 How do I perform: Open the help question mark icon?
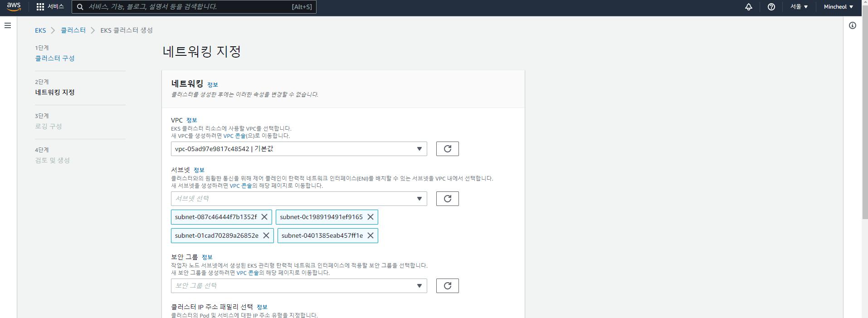point(771,7)
